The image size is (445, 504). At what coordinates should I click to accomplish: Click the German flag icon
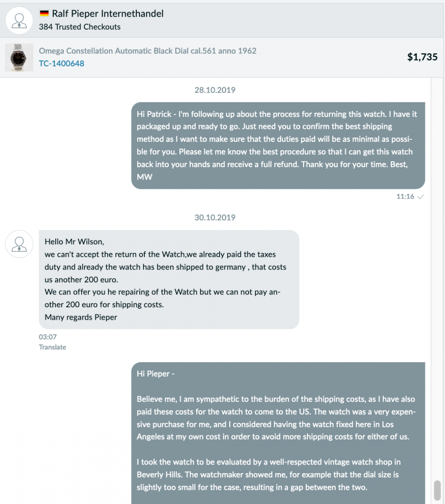point(44,14)
